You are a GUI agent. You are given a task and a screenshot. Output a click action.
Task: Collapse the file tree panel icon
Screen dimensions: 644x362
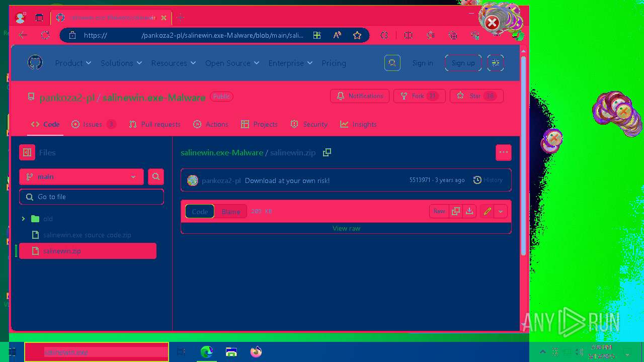tap(27, 152)
